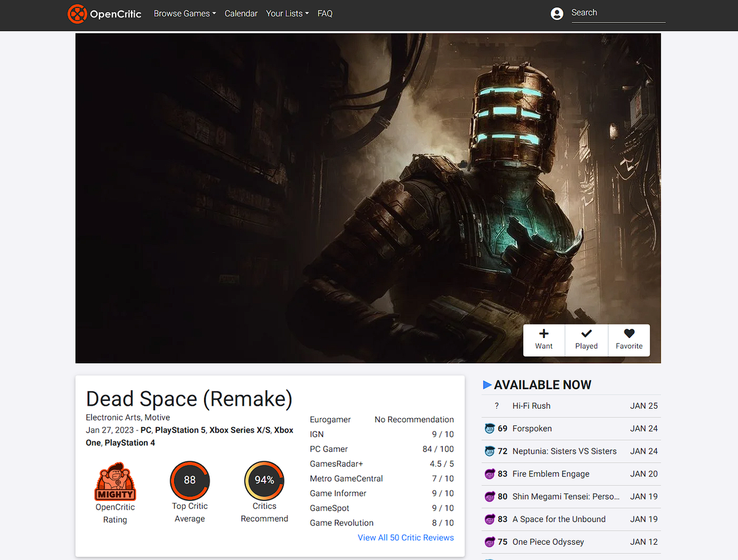Mark game as Played with the checkmark
The image size is (738, 560).
[587, 339]
